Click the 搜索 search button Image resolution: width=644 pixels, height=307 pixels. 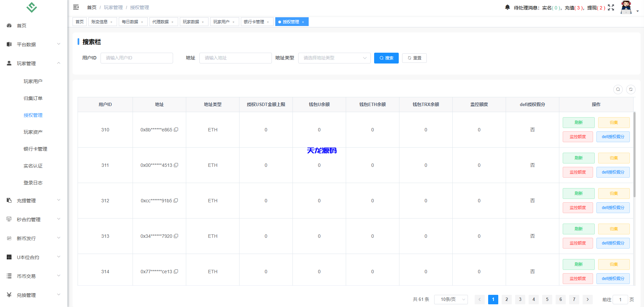pyautogui.click(x=386, y=58)
